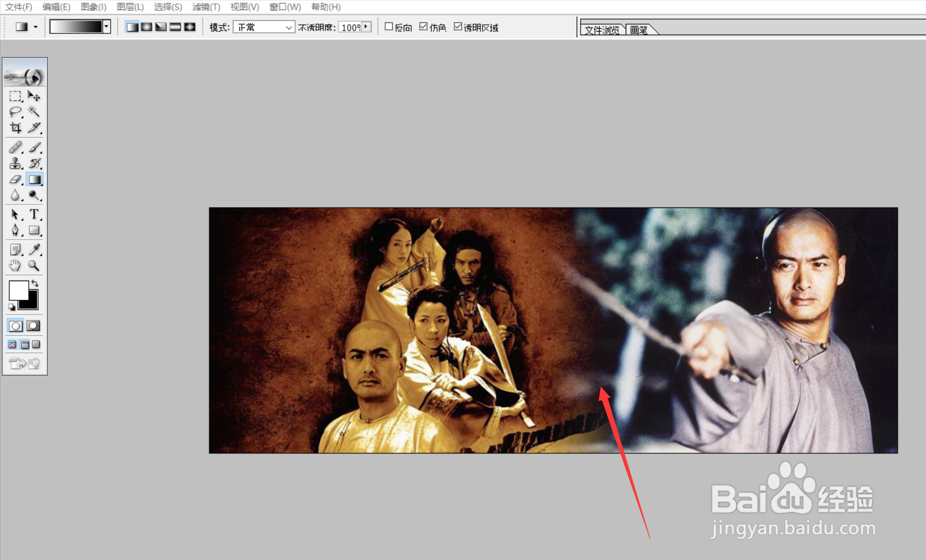Choose Radial gradient style
926x560 pixels.
pyautogui.click(x=146, y=27)
